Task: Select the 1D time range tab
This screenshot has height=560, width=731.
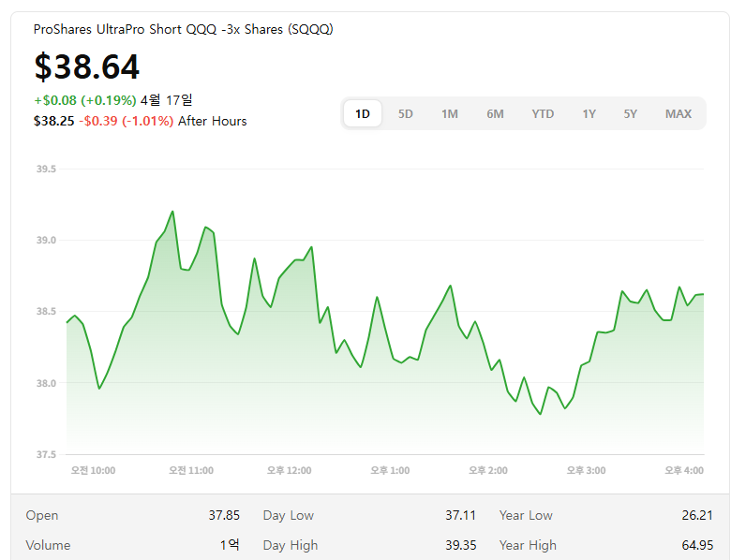Action: tap(363, 113)
